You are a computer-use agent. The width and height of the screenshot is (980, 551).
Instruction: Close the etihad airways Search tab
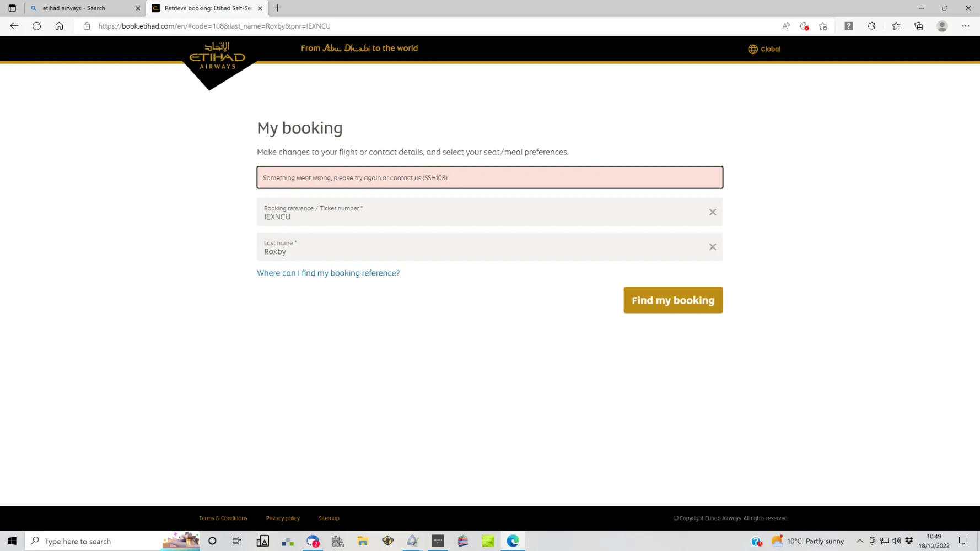[138, 8]
